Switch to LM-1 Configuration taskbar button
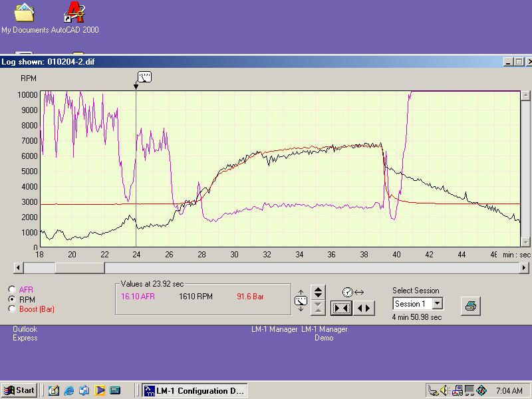The height and width of the screenshot is (399, 532). coord(194,390)
